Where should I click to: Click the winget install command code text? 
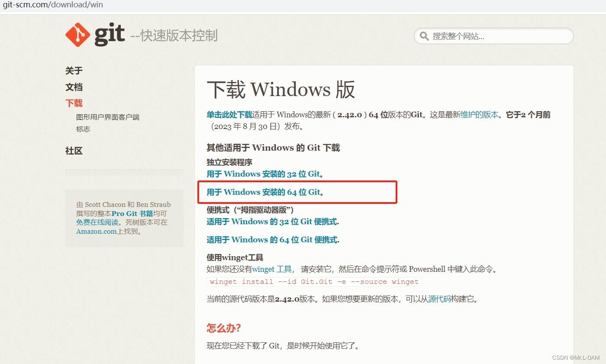pyautogui.click(x=314, y=282)
